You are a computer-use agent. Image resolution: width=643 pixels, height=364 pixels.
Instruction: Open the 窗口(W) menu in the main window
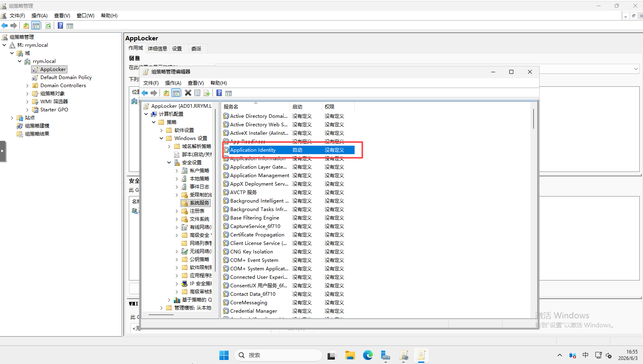(86, 16)
